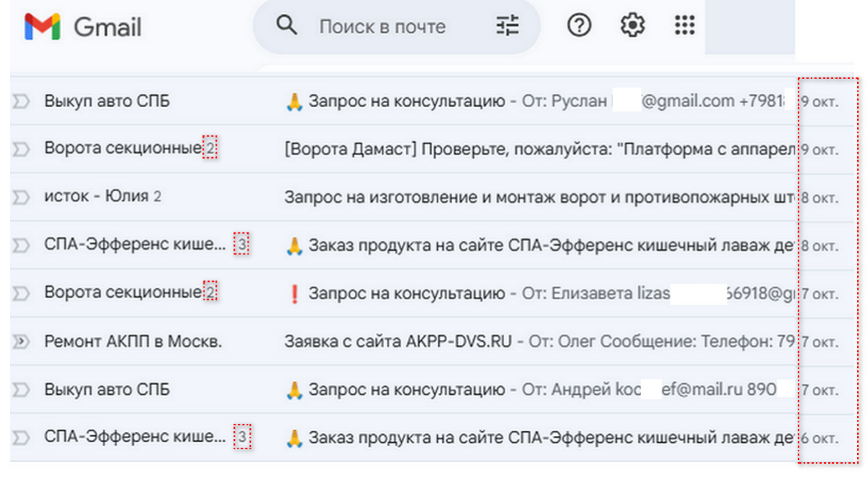Viewport: 868px width, 489px height.
Task: Toggle importance marker for 'Ворота Дамаст' email
Action: coord(21,149)
